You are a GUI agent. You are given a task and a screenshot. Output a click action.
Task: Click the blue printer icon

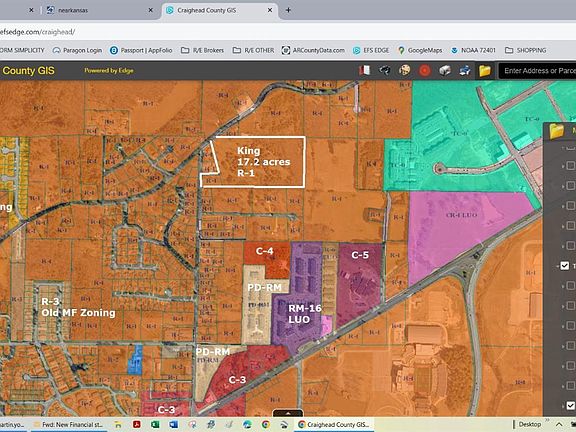click(465, 70)
